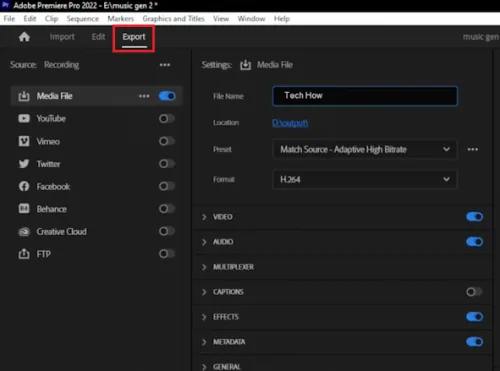500x371 pixels.
Task: Click the music gen project name
Action: (x=481, y=37)
